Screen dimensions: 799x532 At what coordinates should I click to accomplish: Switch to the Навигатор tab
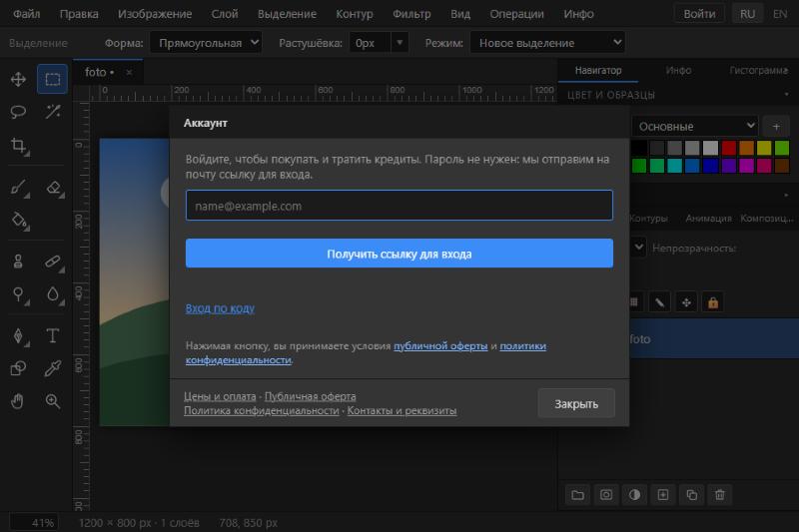pos(598,70)
